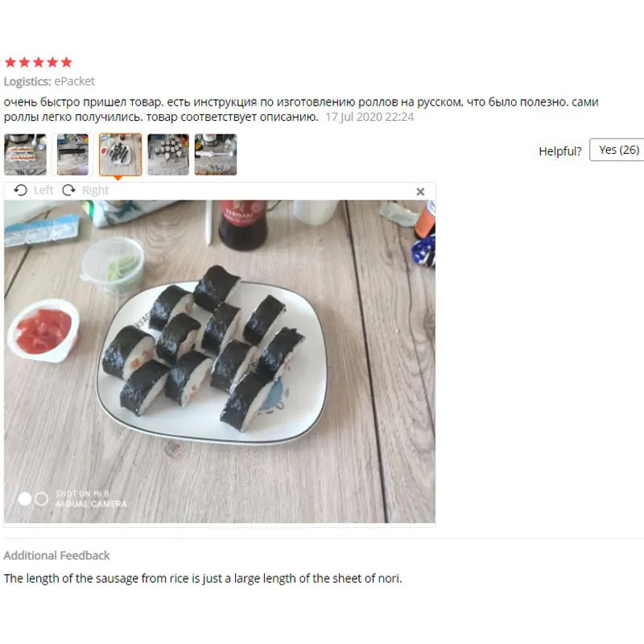Click the 'Helpful?' label

click(560, 151)
